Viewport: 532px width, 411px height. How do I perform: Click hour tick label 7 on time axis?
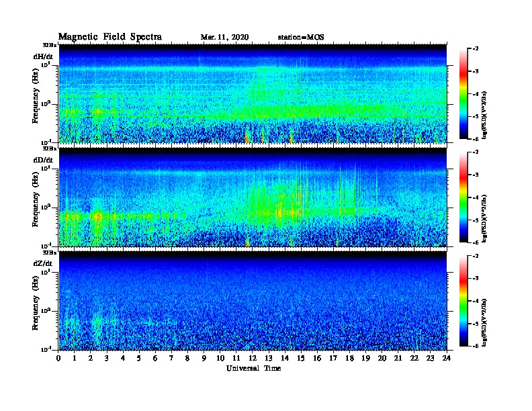tap(172, 358)
